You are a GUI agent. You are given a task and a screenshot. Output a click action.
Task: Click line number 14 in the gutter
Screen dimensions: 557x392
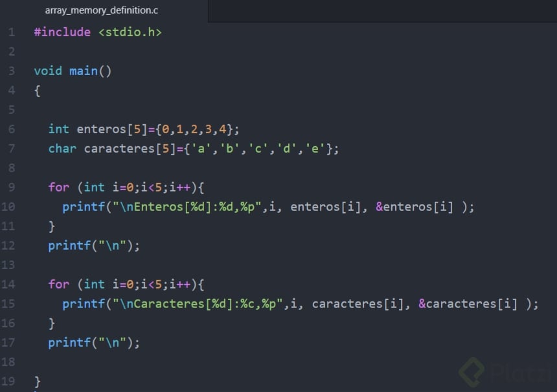pyautogui.click(x=11, y=284)
